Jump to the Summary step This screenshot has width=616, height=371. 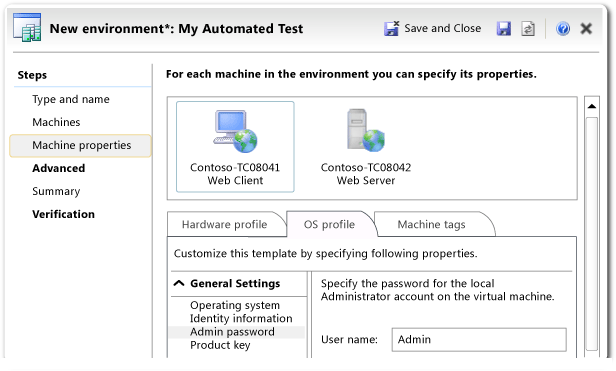click(56, 191)
